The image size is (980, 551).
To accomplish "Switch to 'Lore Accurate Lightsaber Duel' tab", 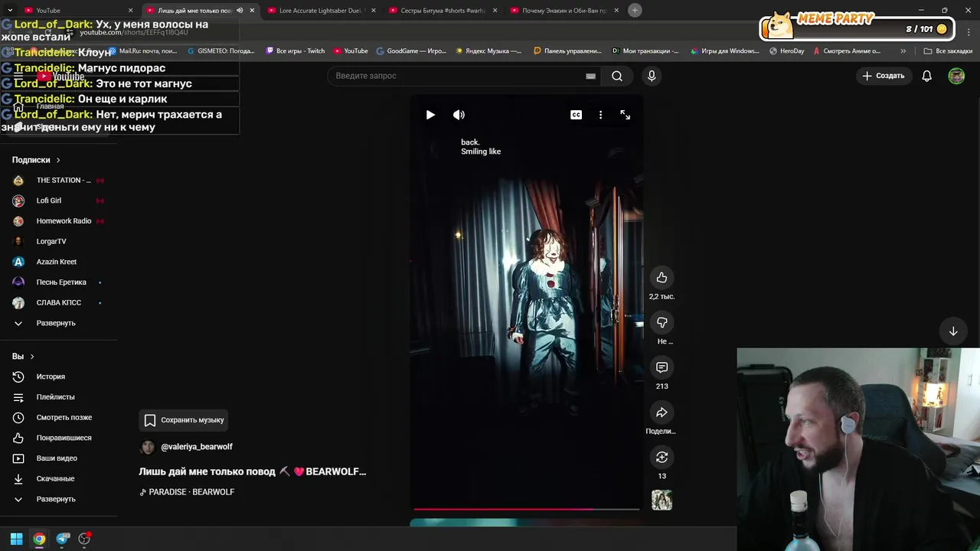I will pos(320,11).
